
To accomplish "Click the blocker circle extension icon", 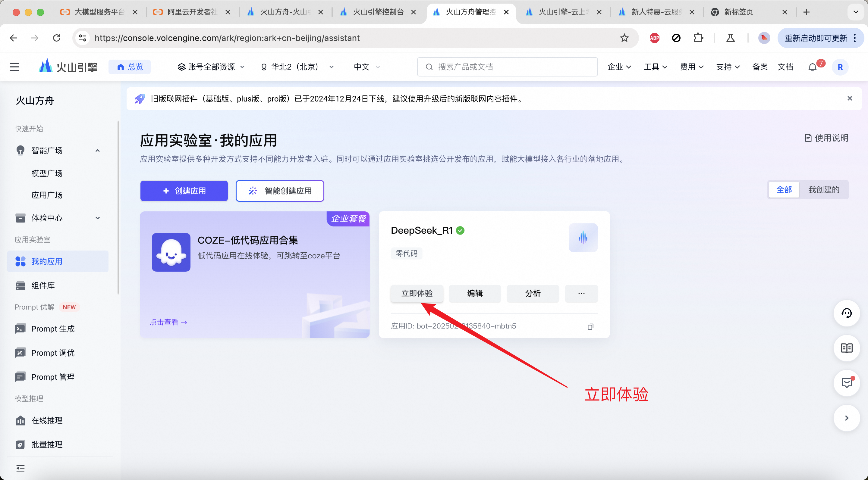I will click(x=676, y=38).
